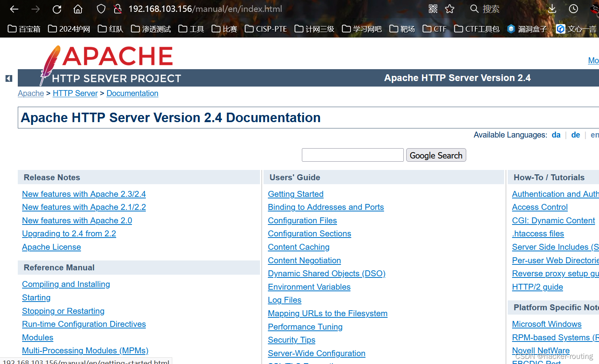599x364 pixels.
Task: Bookmark this page with star icon
Action: click(450, 9)
